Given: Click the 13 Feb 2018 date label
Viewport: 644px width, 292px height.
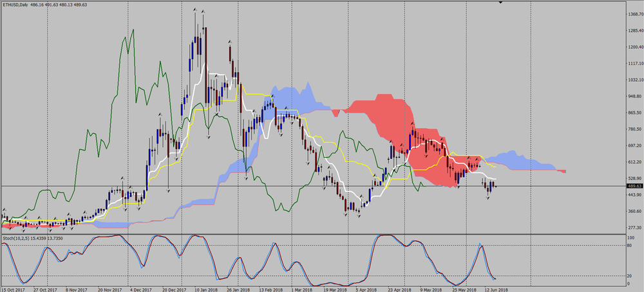Looking at the screenshot, I should 270,289.
